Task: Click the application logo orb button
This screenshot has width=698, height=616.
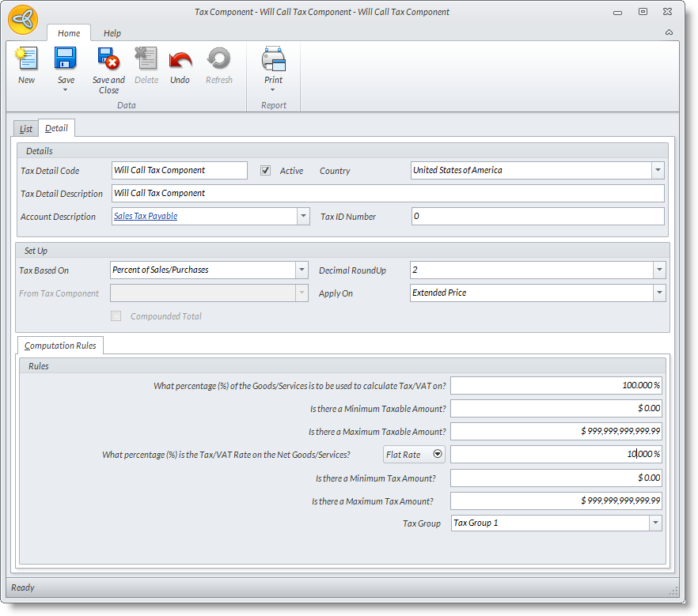Action: (x=23, y=20)
